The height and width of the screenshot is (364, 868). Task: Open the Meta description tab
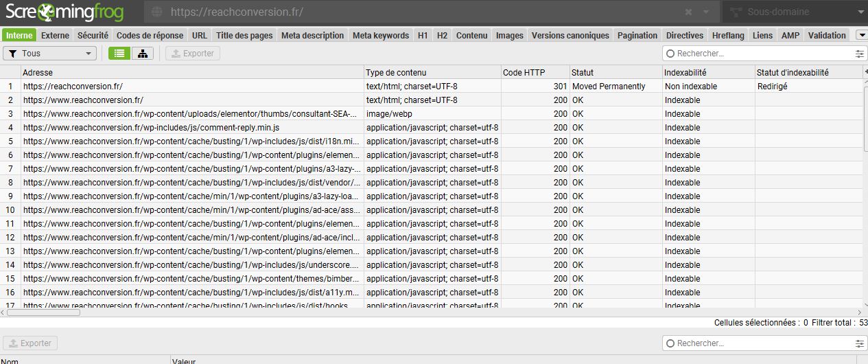click(312, 36)
